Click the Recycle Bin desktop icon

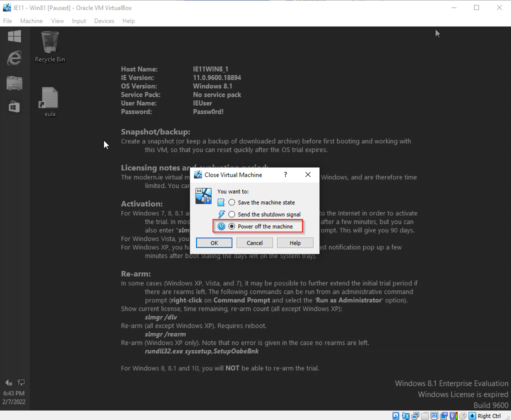click(50, 46)
